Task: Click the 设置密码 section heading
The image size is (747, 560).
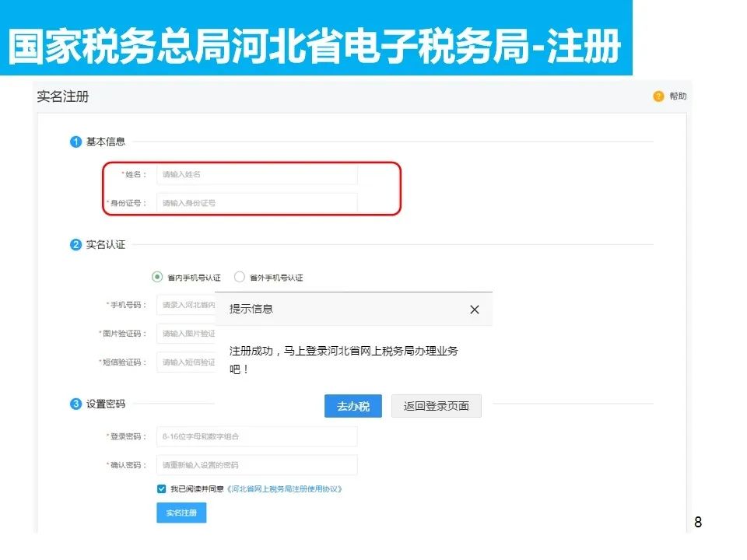Action: pyautogui.click(x=106, y=404)
